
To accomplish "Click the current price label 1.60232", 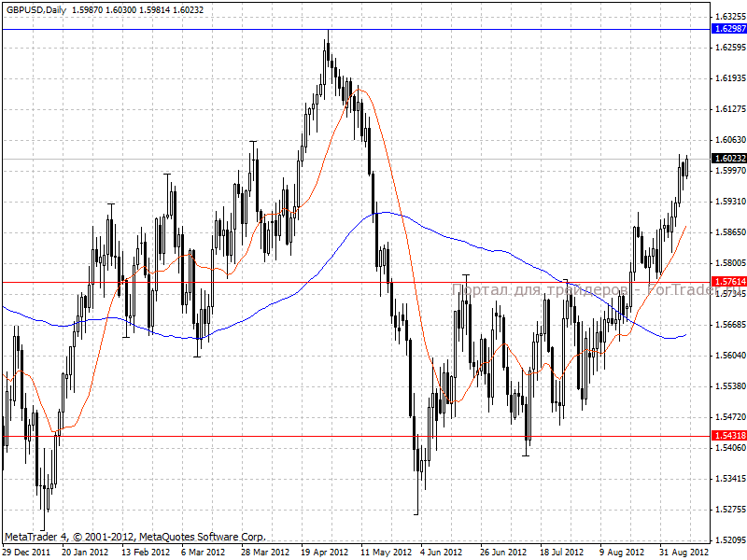I will click(729, 160).
